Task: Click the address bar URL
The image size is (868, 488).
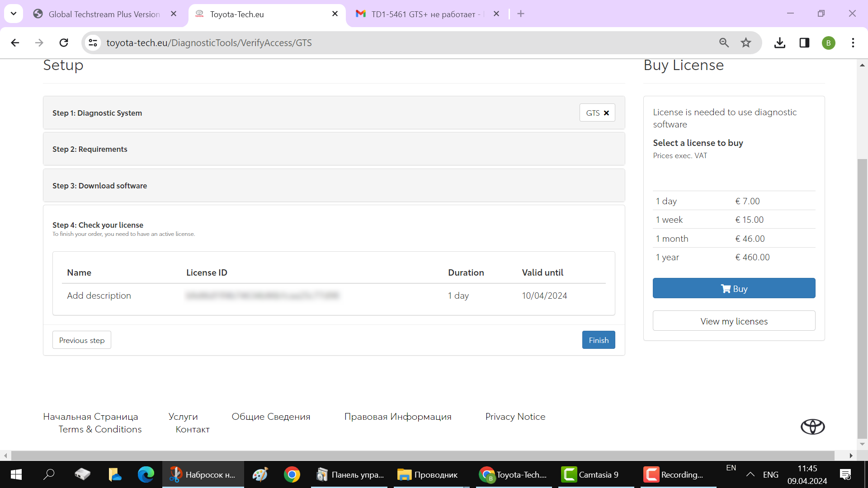Action: click(x=209, y=42)
